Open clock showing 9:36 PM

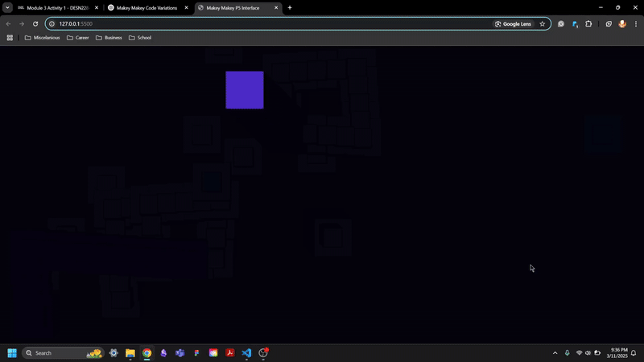pos(617,353)
